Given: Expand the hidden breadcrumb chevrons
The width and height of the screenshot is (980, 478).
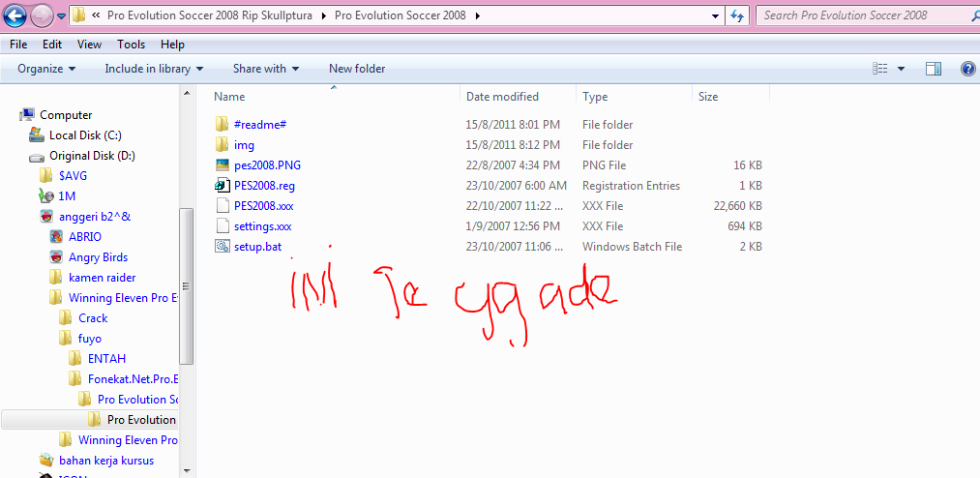Looking at the screenshot, I should pos(96,15).
